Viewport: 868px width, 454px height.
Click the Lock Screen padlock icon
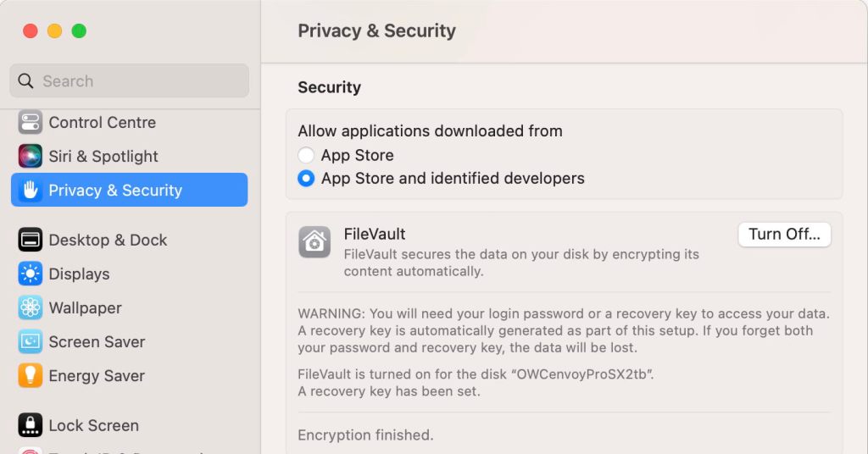(31, 425)
